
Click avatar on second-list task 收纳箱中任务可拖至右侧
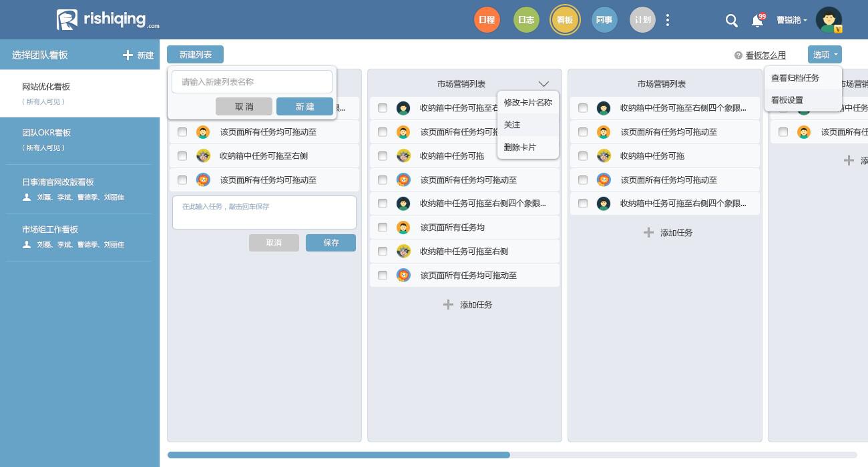(403, 252)
